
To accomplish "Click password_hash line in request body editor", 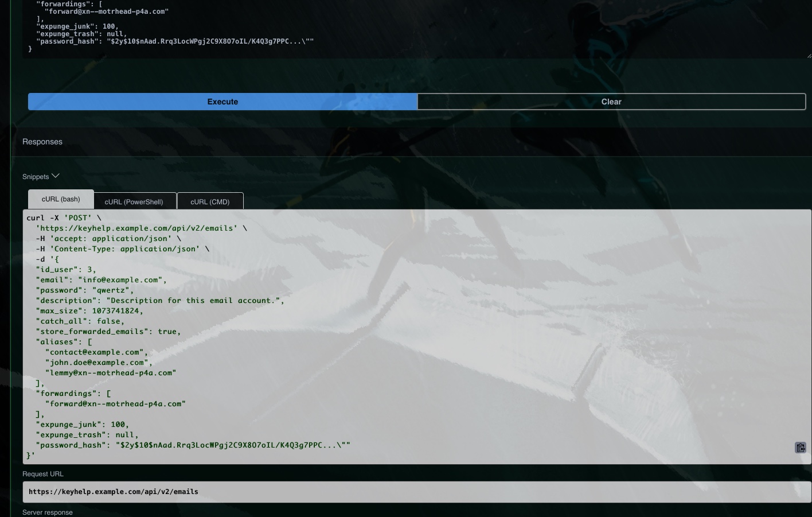I will (174, 41).
